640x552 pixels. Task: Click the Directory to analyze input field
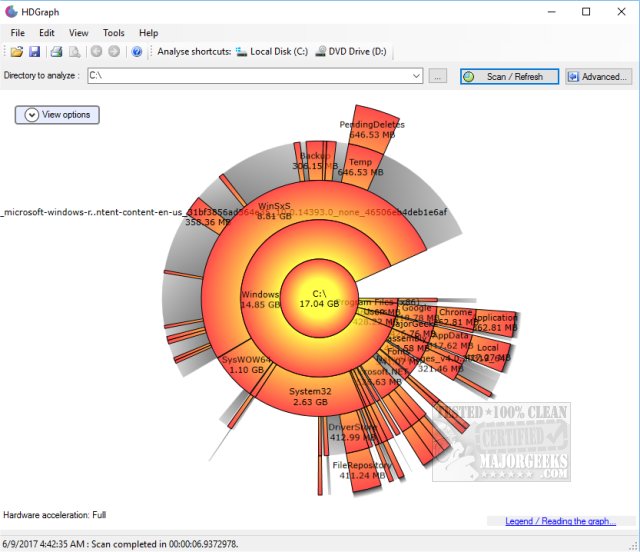(x=248, y=76)
